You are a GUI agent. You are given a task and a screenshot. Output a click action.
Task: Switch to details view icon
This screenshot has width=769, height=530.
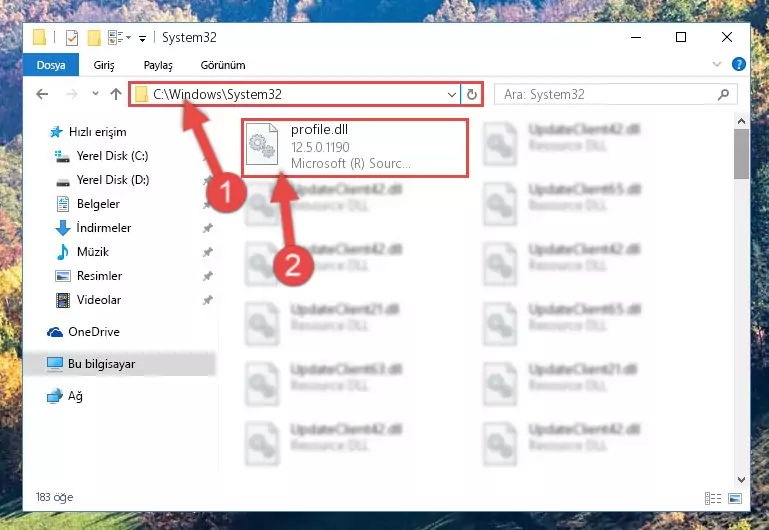(x=713, y=499)
